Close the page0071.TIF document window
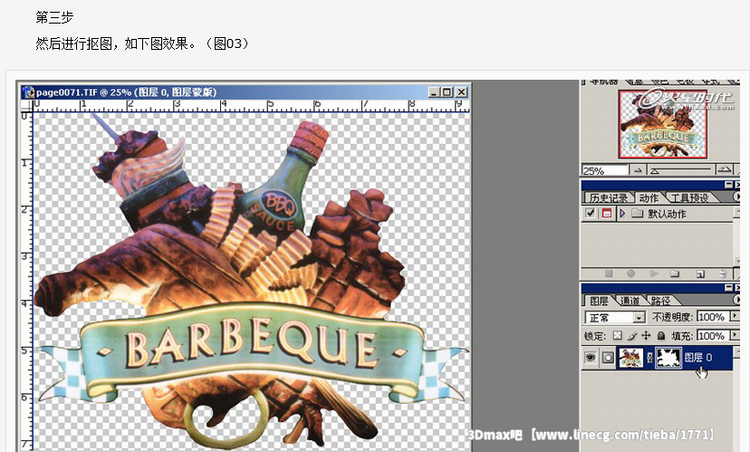Viewport: 750px width, 452px height. (461, 92)
